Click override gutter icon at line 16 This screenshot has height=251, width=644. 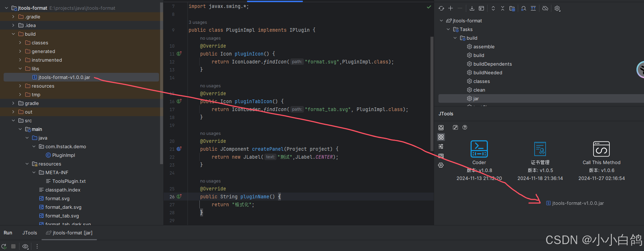coord(179,101)
